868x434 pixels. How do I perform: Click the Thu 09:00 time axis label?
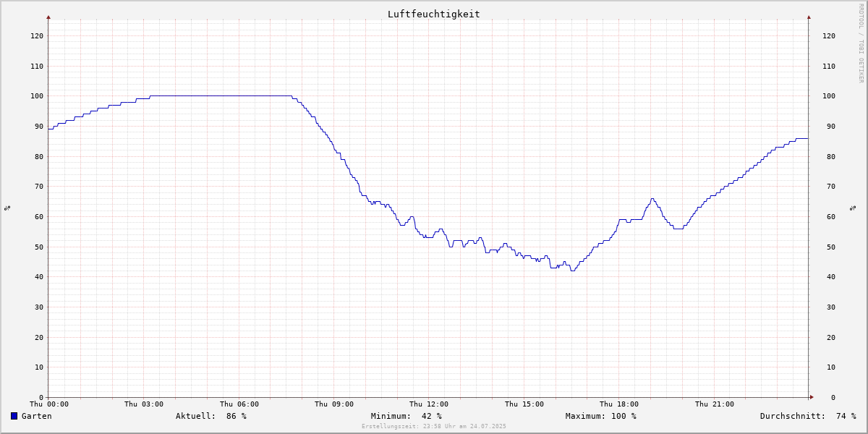(x=334, y=404)
